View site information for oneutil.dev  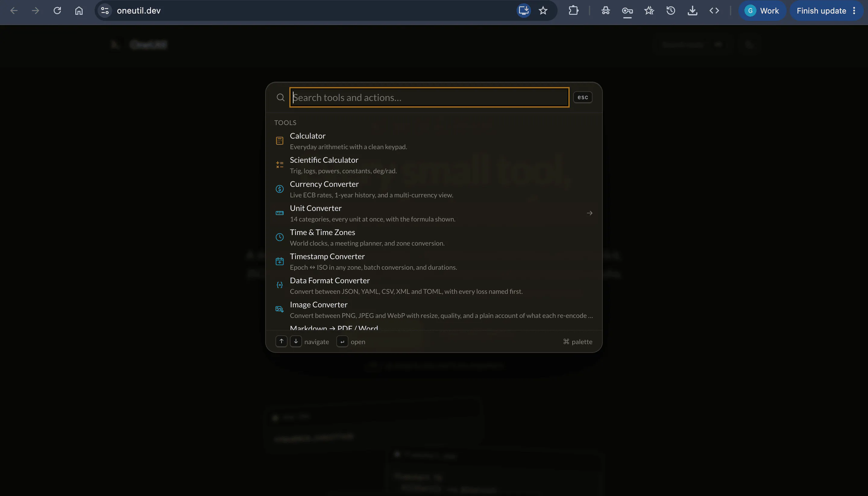[105, 11]
